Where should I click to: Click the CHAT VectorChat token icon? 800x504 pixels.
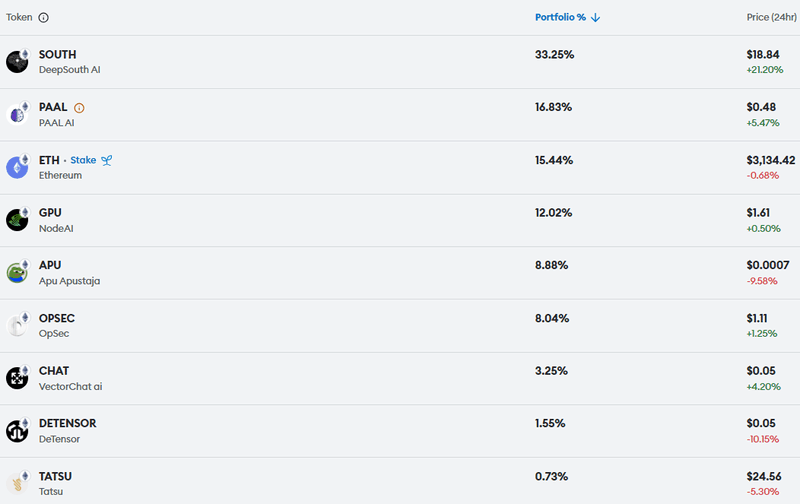(x=17, y=378)
